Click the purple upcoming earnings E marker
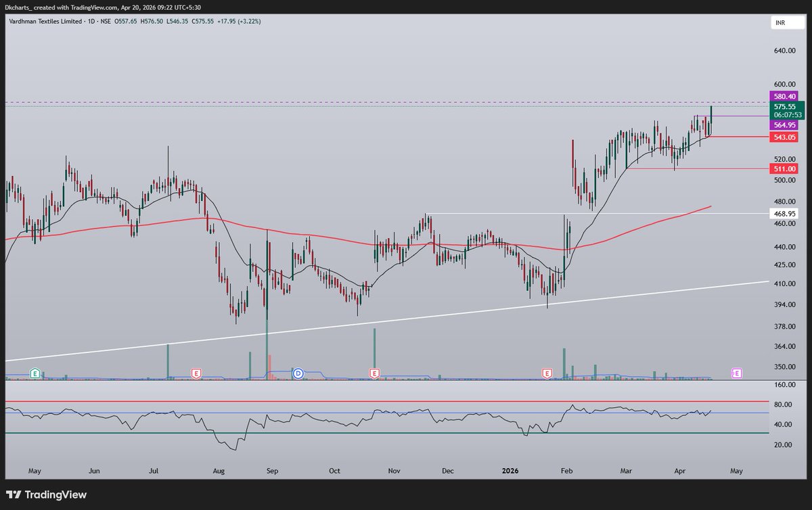The height and width of the screenshot is (510, 812). point(737,373)
